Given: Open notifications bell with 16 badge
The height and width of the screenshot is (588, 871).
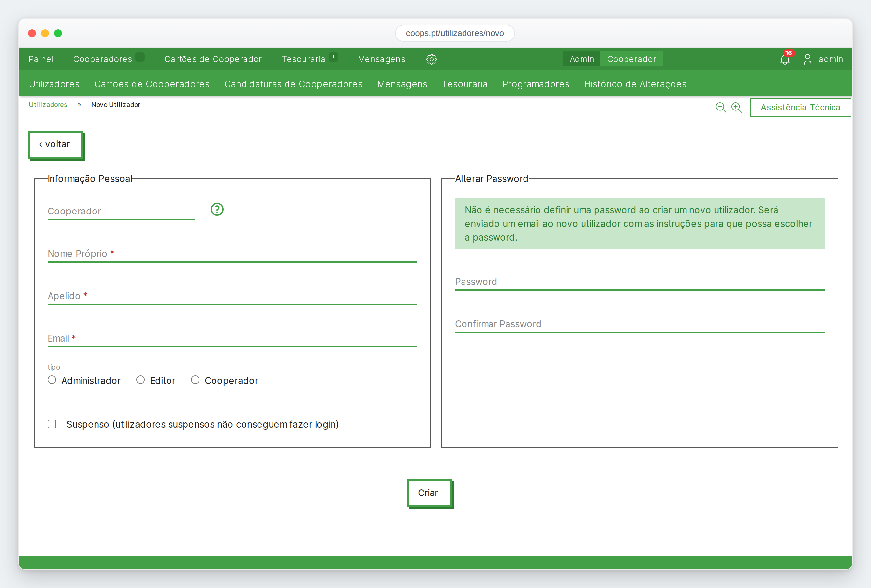Looking at the screenshot, I should coord(785,59).
